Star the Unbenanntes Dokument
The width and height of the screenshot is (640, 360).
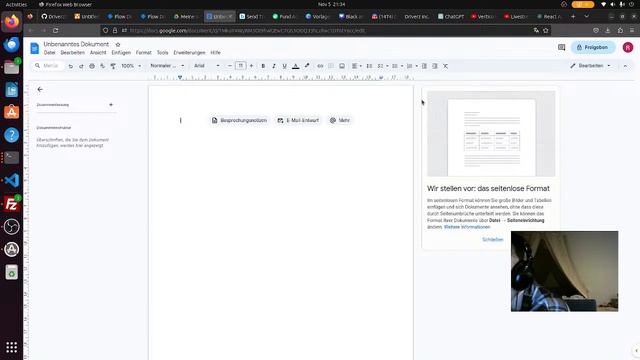(x=118, y=44)
